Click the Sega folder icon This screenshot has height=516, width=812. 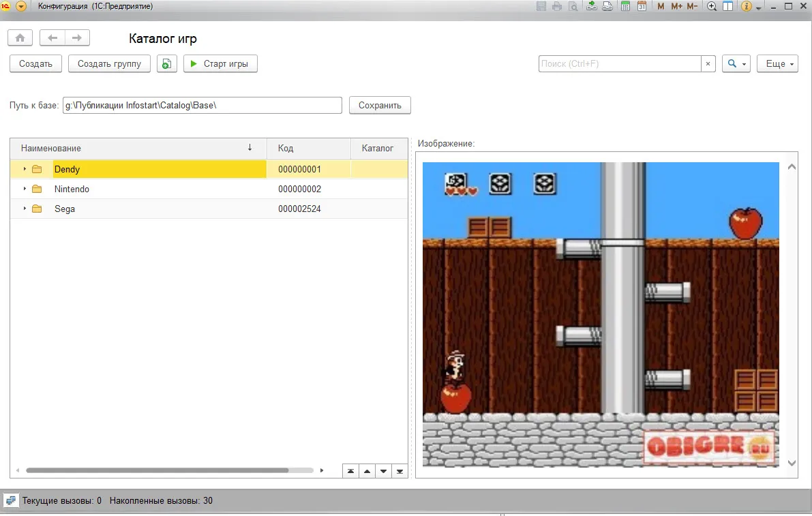point(37,209)
